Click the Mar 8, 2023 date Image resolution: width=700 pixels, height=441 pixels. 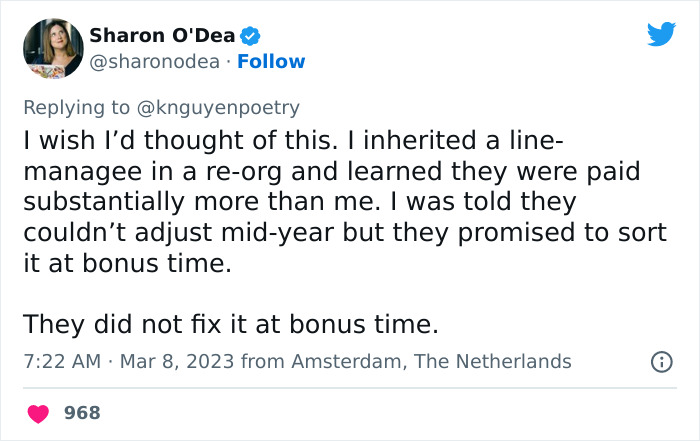pyautogui.click(x=172, y=361)
